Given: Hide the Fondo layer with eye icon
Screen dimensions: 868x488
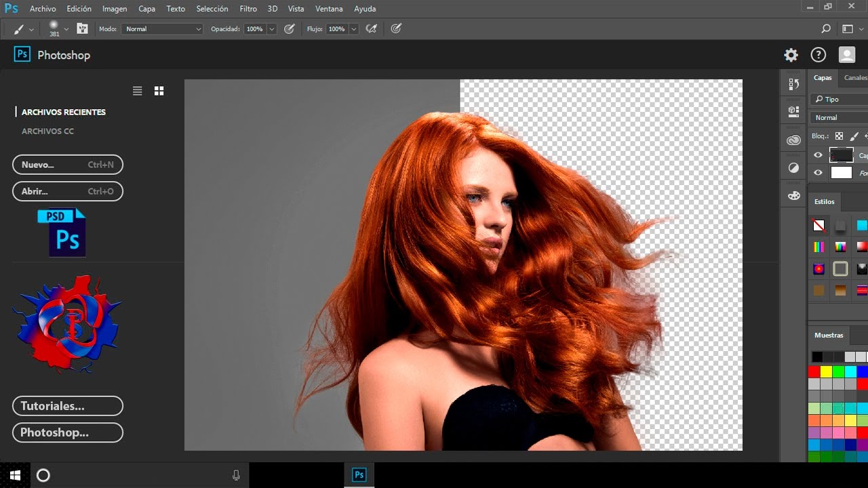Looking at the screenshot, I should point(818,173).
